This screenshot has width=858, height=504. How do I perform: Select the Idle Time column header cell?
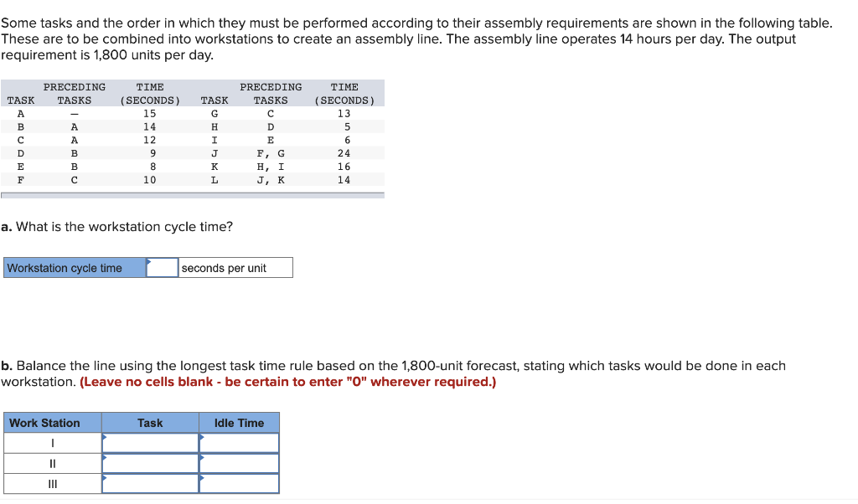coord(239,422)
